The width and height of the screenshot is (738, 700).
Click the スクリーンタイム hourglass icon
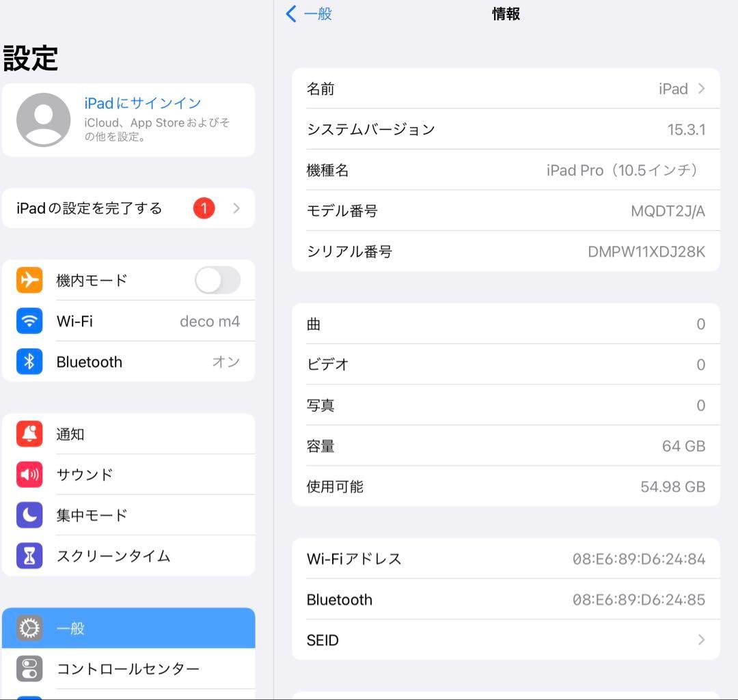pyautogui.click(x=30, y=556)
